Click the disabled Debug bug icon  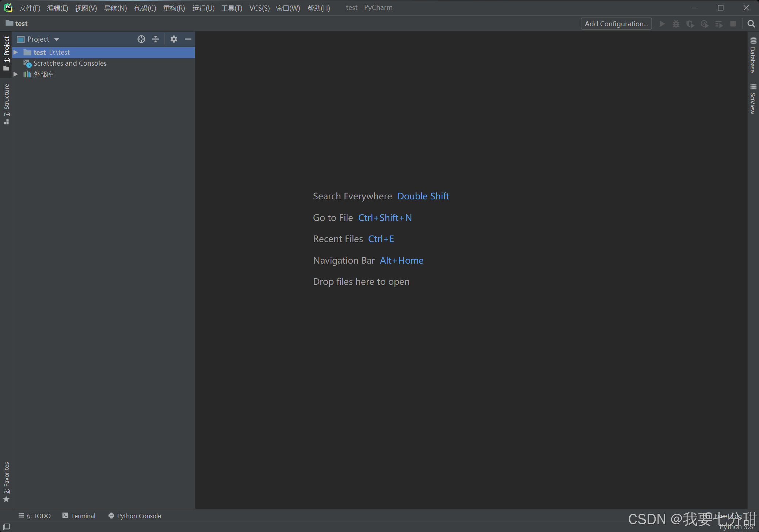(x=676, y=24)
